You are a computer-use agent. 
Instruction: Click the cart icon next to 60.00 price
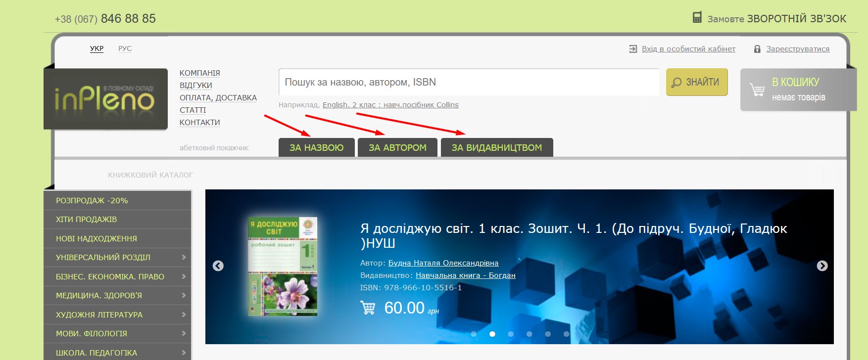point(368,308)
